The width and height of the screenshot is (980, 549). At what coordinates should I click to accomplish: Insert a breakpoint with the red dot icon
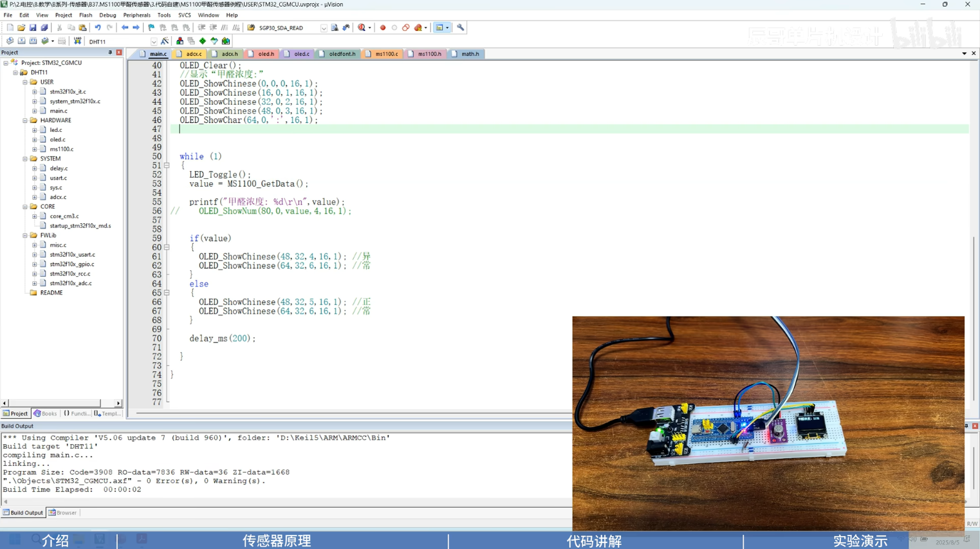click(x=383, y=28)
